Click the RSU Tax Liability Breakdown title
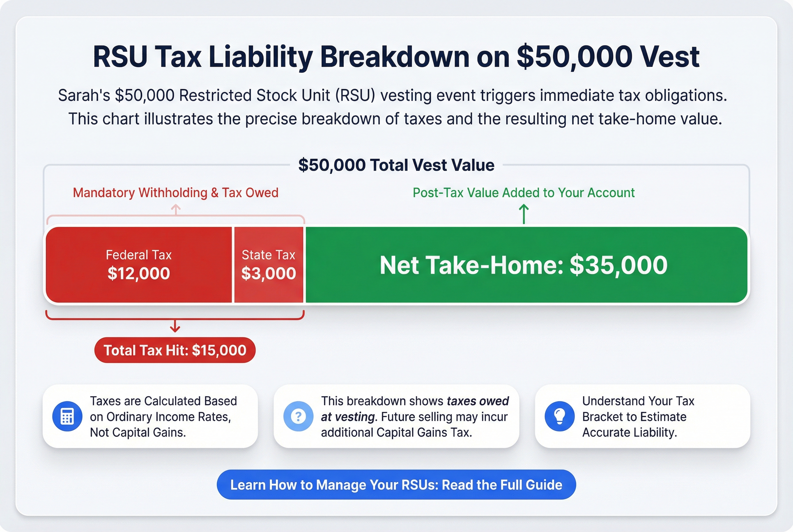The height and width of the screenshot is (532, 793). click(x=396, y=57)
